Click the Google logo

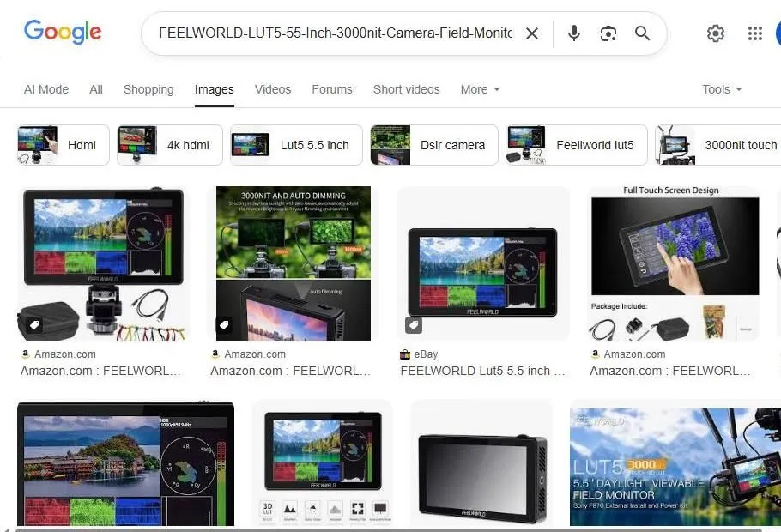tap(63, 33)
